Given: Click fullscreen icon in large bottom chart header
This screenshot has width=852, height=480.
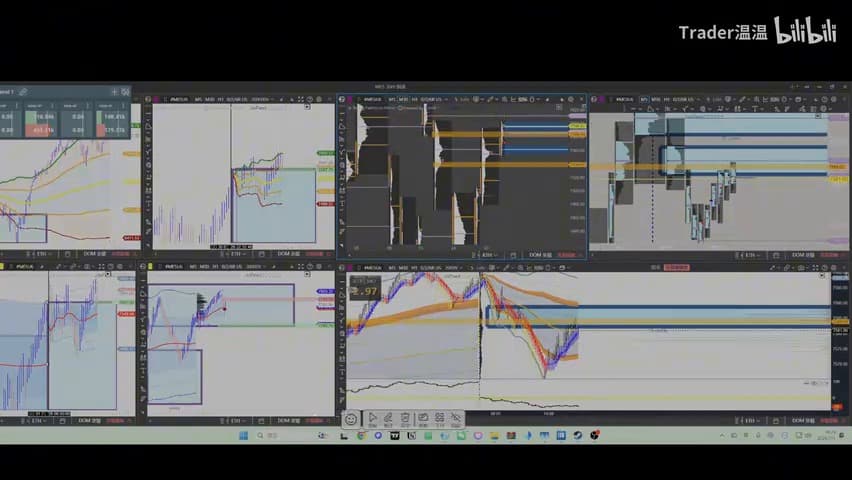Looking at the screenshot, I should tap(815, 267).
